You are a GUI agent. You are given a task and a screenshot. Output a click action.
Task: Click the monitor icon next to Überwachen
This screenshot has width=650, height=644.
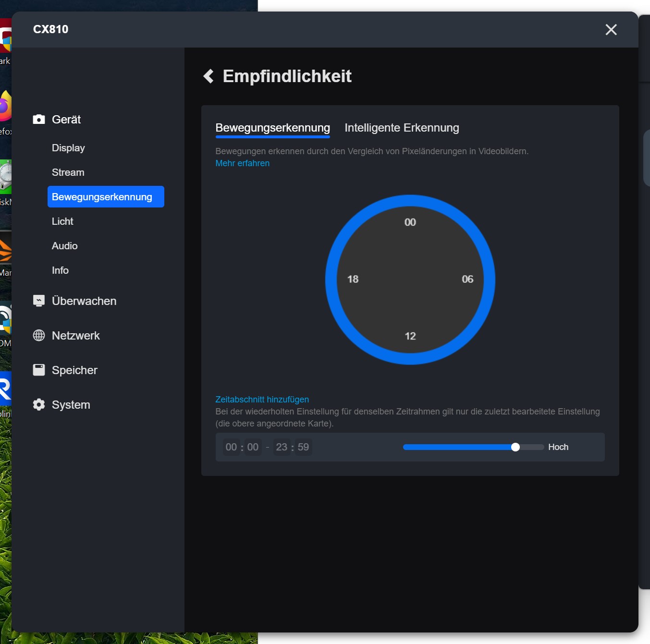(x=39, y=301)
